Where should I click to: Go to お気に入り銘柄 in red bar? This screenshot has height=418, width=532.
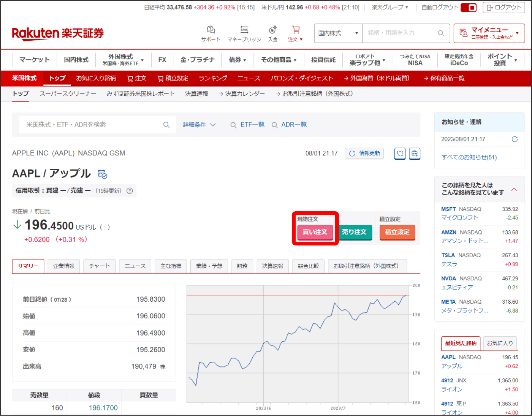[96, 78]
